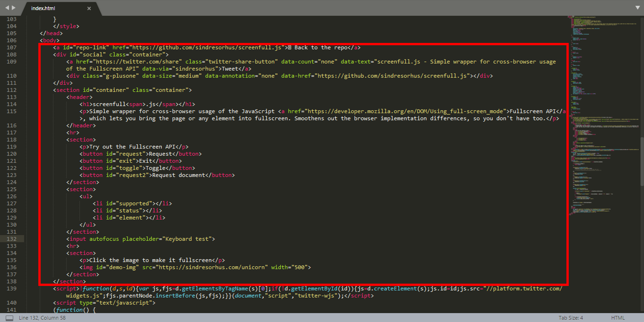Click the github repo URL on line 107
The image size is (644, 322).
pos(207,48)
